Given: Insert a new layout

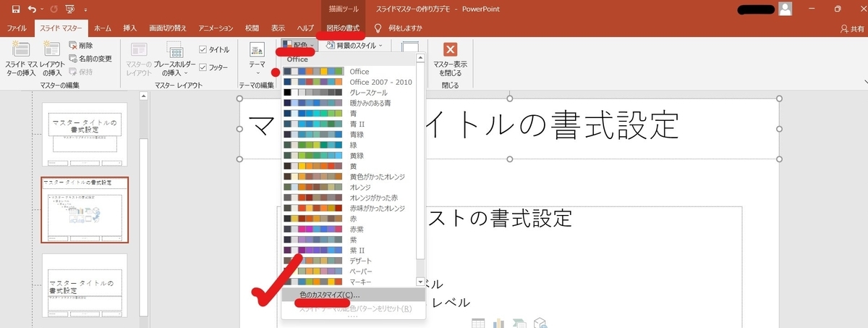Looking at the screenshot, I should (x=51, y=60).
